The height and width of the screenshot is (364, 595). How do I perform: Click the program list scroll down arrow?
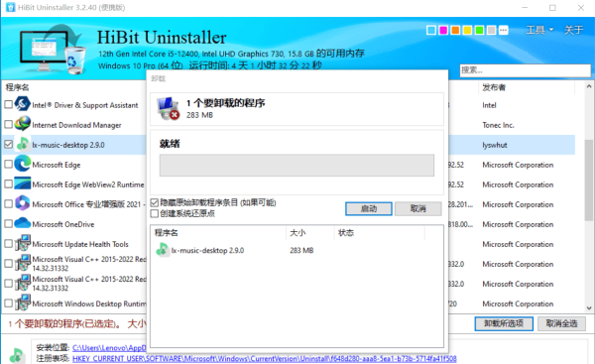[x=588, y=307]
